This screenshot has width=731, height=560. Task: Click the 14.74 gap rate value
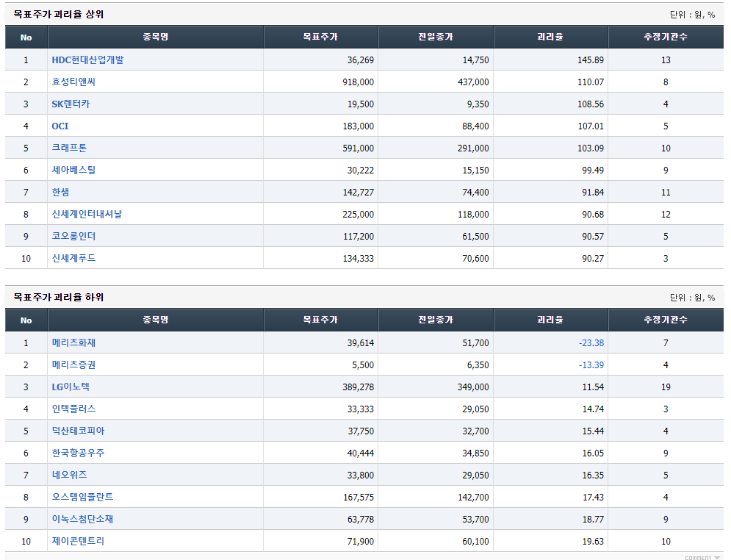click(x=593, y=409)
